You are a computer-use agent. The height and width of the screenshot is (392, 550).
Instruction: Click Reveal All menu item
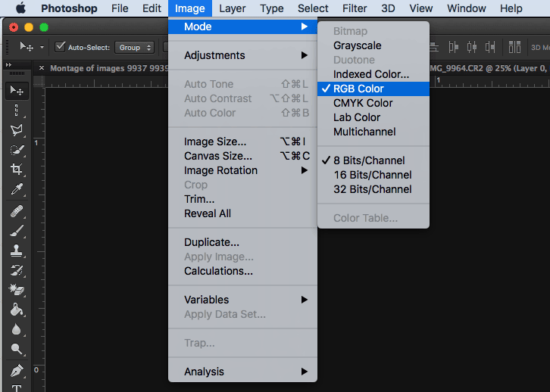point(242,213)
